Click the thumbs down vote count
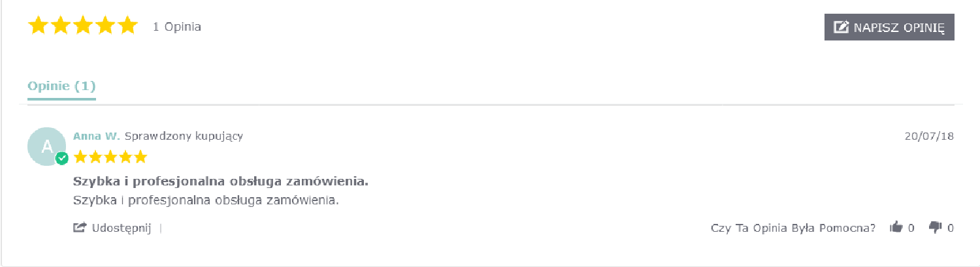This screenshot has height=267, width=980. click(951, 228)
